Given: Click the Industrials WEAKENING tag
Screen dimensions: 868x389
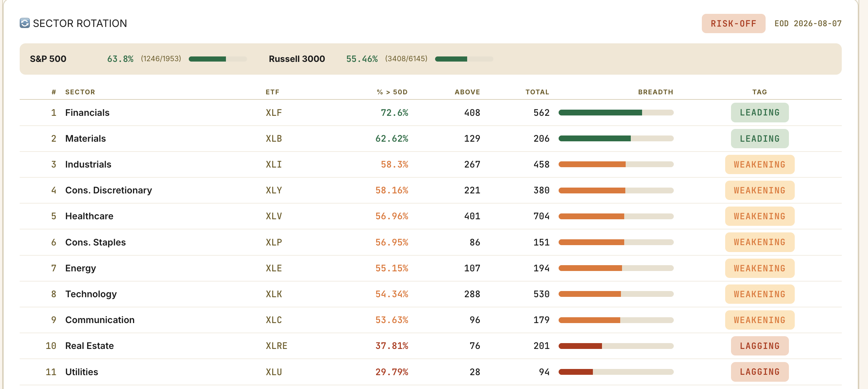Looking at the screenshot, I should click(x=760, y=165).
